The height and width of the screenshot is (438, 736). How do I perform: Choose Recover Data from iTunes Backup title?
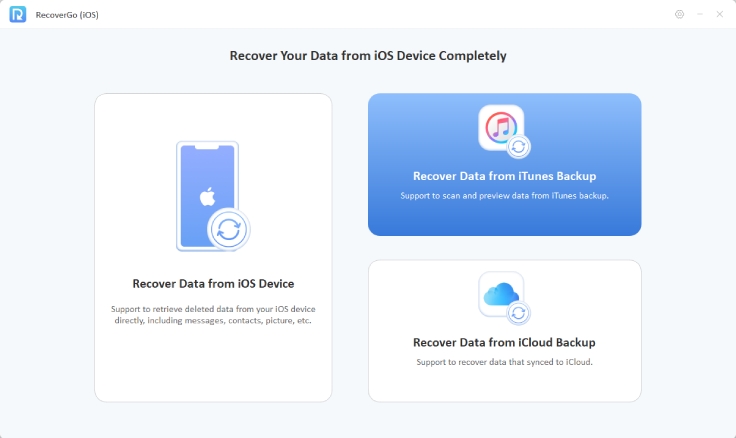(505, 176)
